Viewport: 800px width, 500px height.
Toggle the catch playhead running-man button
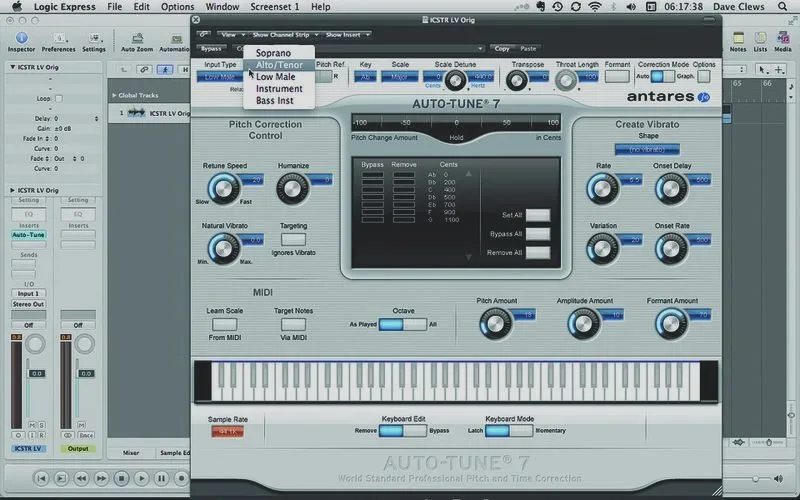pyautogui.click(x=164, y=69)
